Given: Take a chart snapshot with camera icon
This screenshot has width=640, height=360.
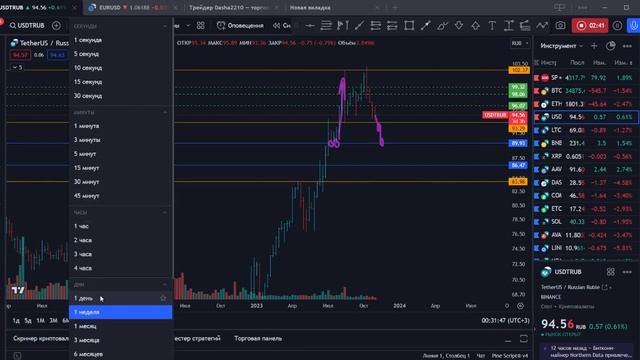Looking at the screenshot, I should [560, 26].
